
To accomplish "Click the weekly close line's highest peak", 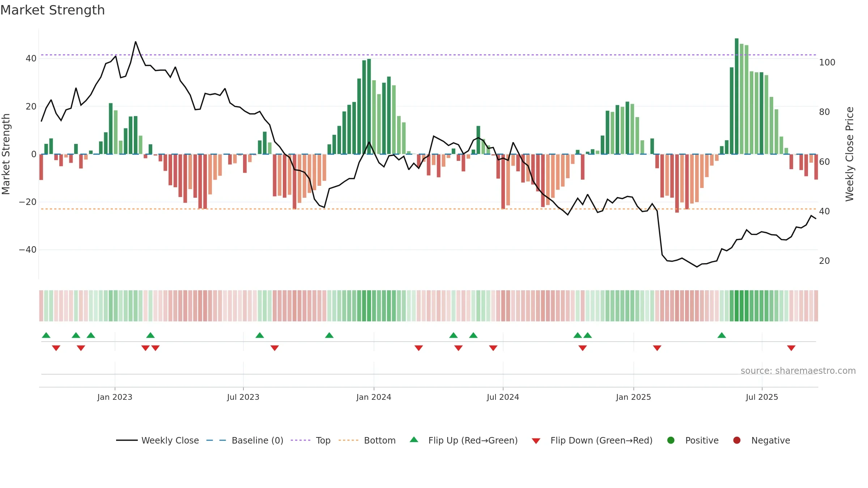I will (x=136, y=42).
